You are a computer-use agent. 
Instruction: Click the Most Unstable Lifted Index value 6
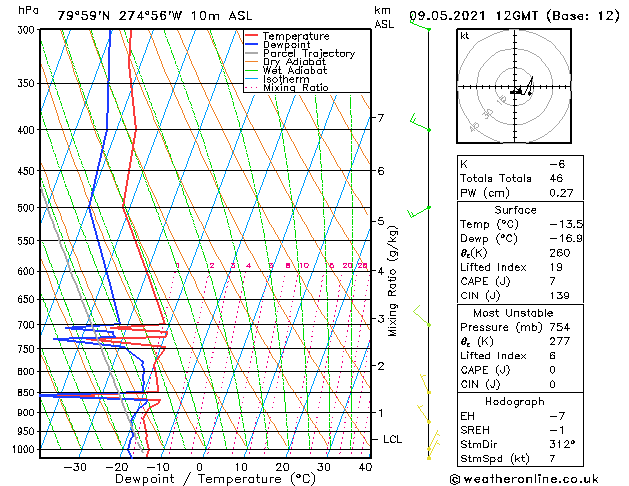[x=553, y=356]
